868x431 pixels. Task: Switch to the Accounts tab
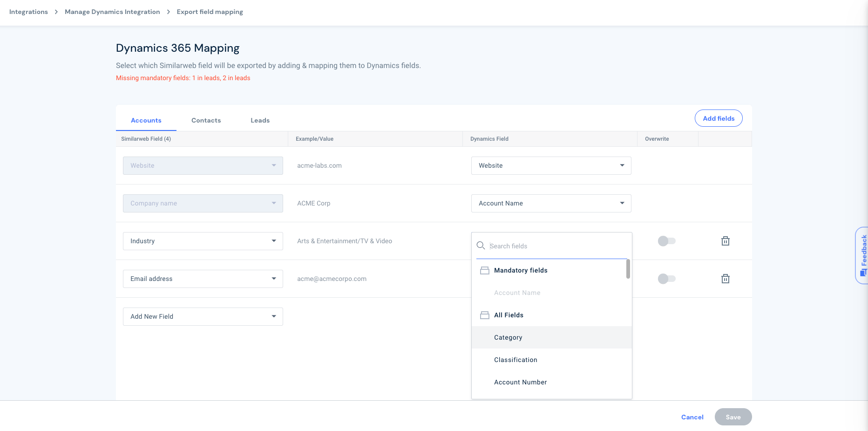pos(146,120)
